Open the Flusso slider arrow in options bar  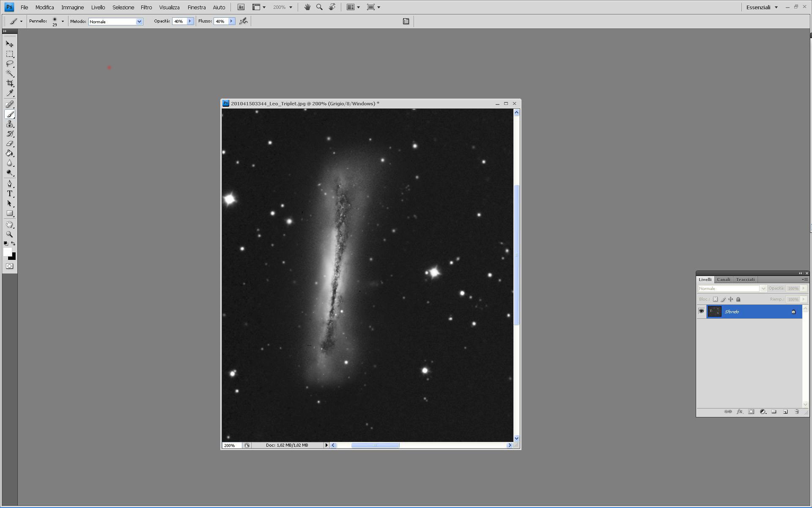[231, 21]
